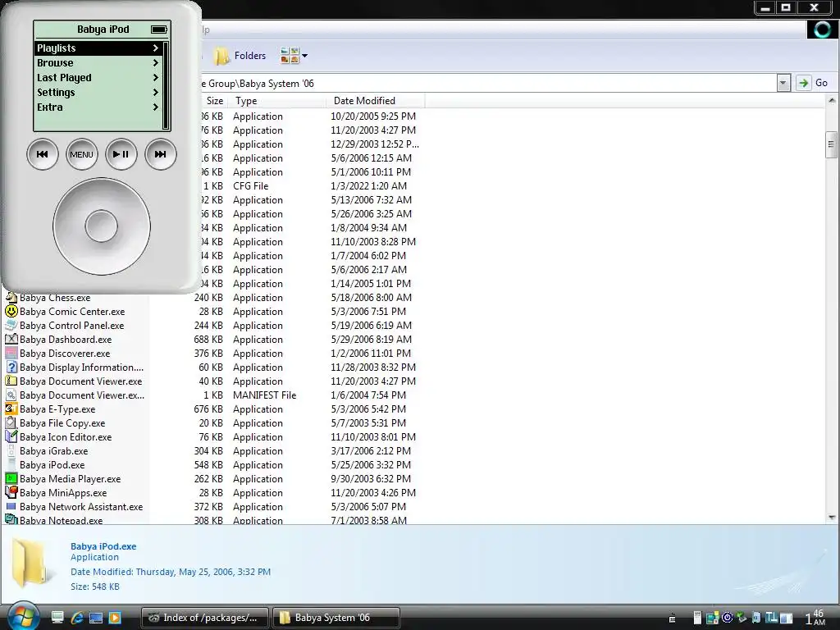840x630 pixels.
Task: Click the Babya Discoverer.exe icon
Action: pos(11,353)
